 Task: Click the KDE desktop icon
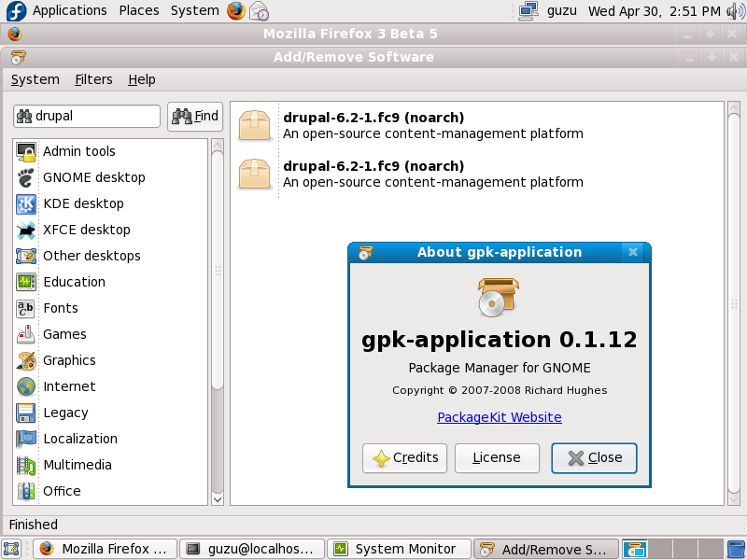click(x=26, y=203)
